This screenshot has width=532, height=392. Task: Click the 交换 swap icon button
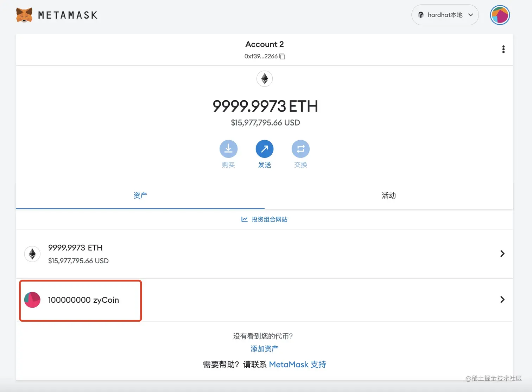coord(300,149)
